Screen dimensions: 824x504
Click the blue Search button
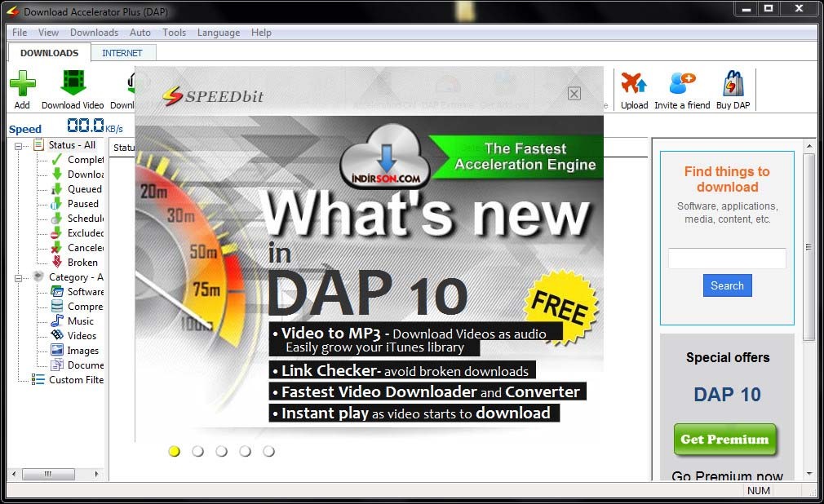[x=727, y=285]
